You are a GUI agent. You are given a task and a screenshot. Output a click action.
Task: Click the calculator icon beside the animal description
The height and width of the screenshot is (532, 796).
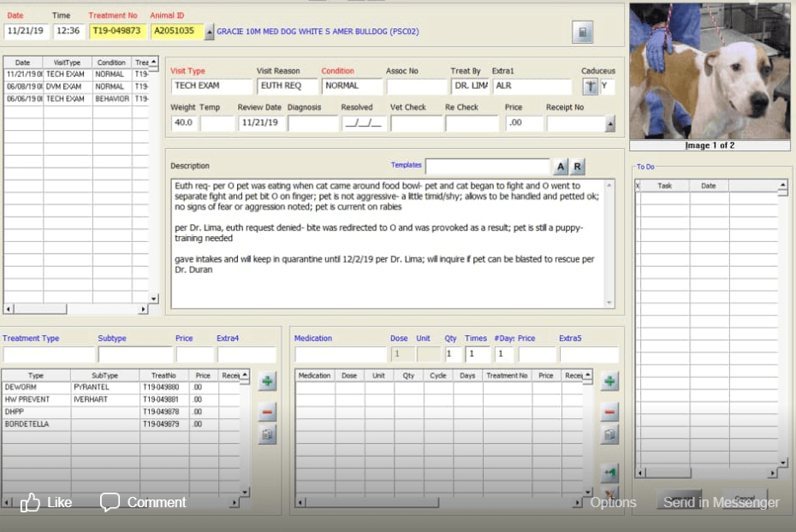[582, 33]
